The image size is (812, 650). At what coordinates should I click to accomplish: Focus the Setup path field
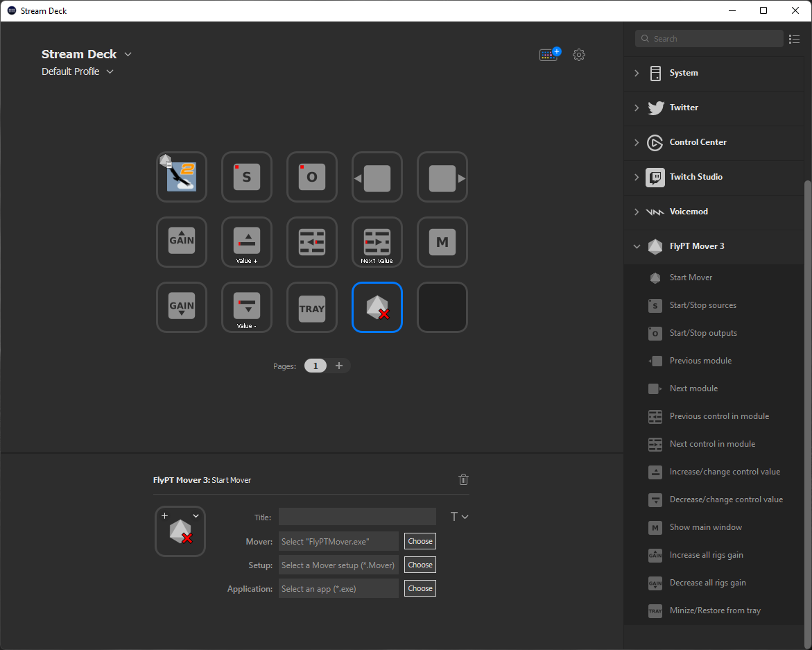pyautogui.click(x=338, y=565)
